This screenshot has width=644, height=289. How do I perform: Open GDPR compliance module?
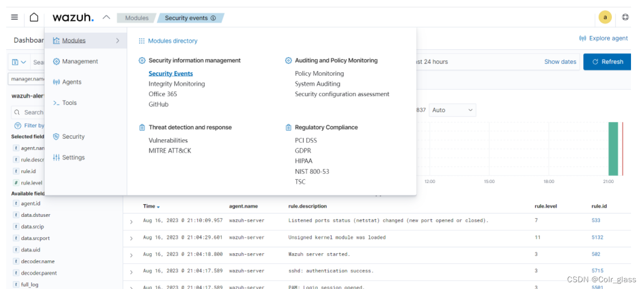(x=303, y=151)
